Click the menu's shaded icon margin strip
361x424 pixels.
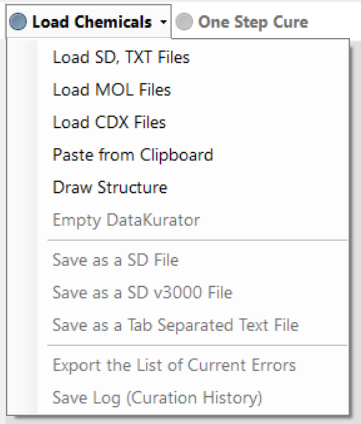coord(22,227)
